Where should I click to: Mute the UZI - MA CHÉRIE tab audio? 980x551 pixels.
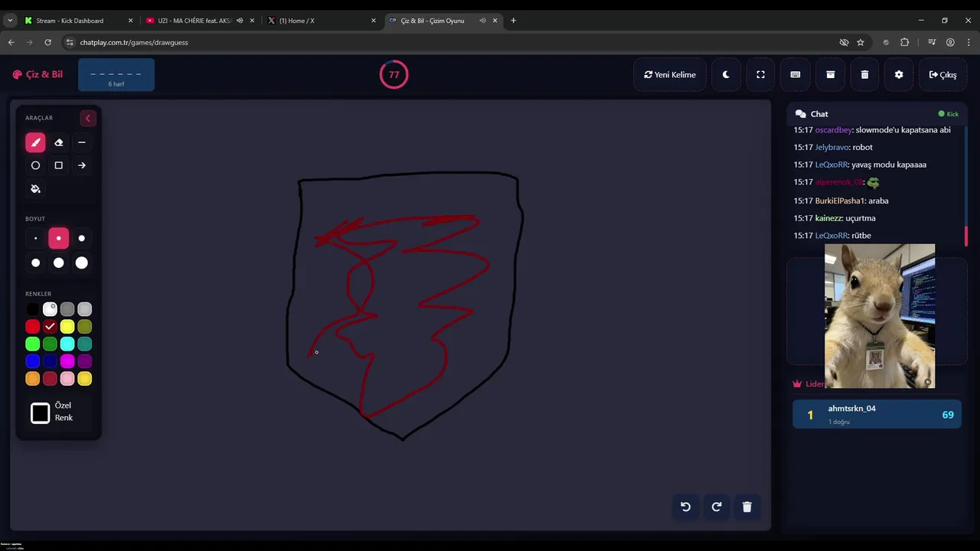click(240, 21)
